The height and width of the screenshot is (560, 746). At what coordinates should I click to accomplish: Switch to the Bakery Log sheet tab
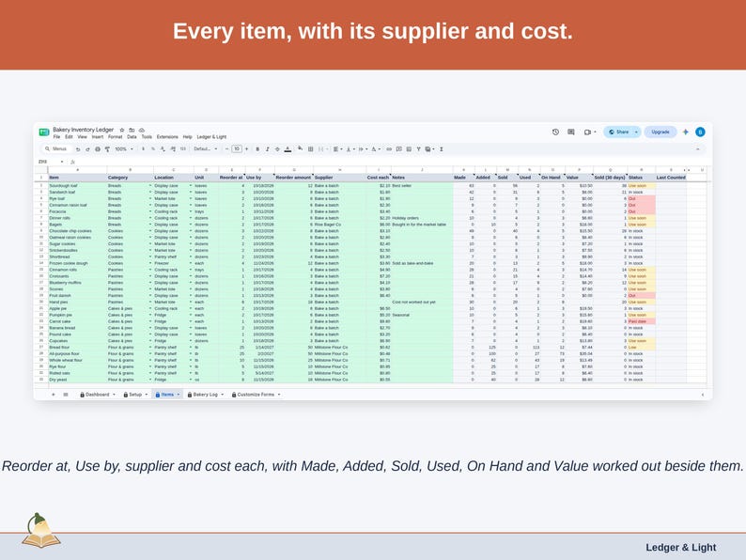tap(205, 395)
